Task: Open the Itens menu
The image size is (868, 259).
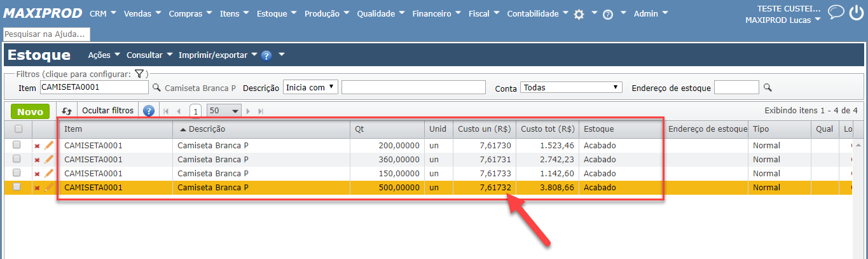Action: point(235,13)
